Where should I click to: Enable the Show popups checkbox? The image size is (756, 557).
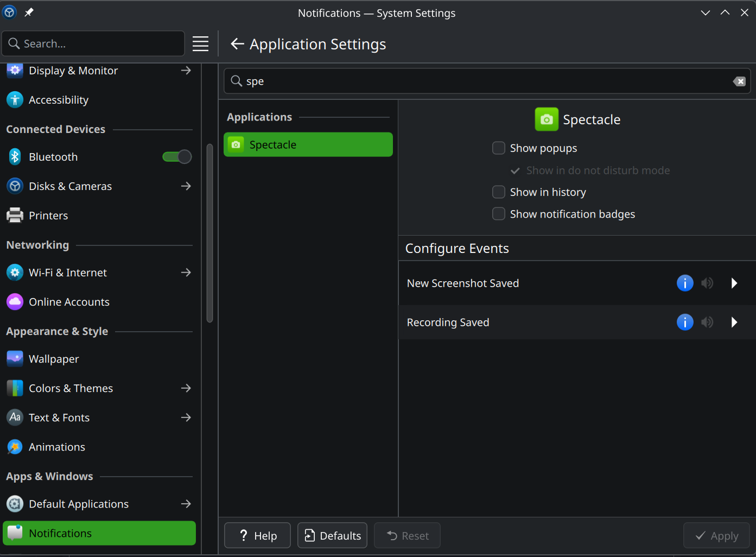(x=498, y=148)
